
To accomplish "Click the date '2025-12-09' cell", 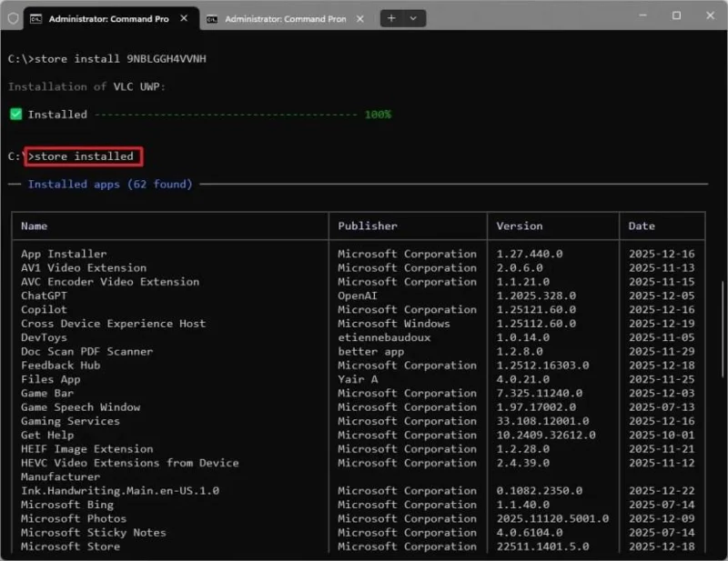I will [662, 518].
